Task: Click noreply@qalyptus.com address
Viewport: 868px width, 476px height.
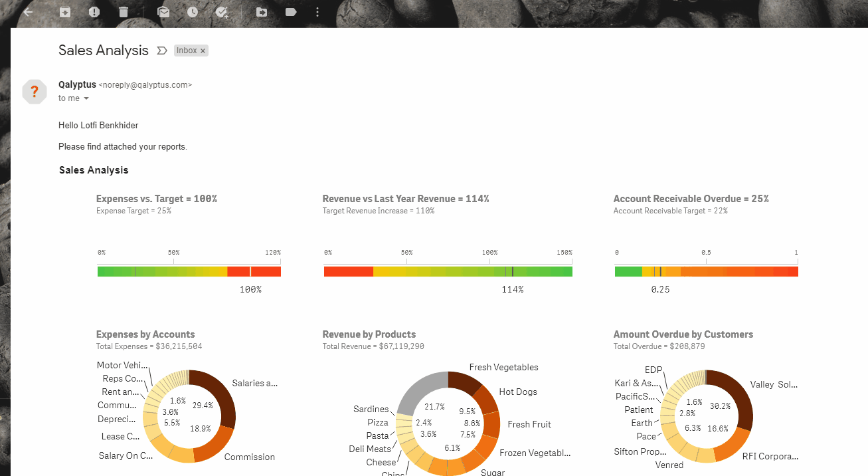Action: tap(145, 85)
